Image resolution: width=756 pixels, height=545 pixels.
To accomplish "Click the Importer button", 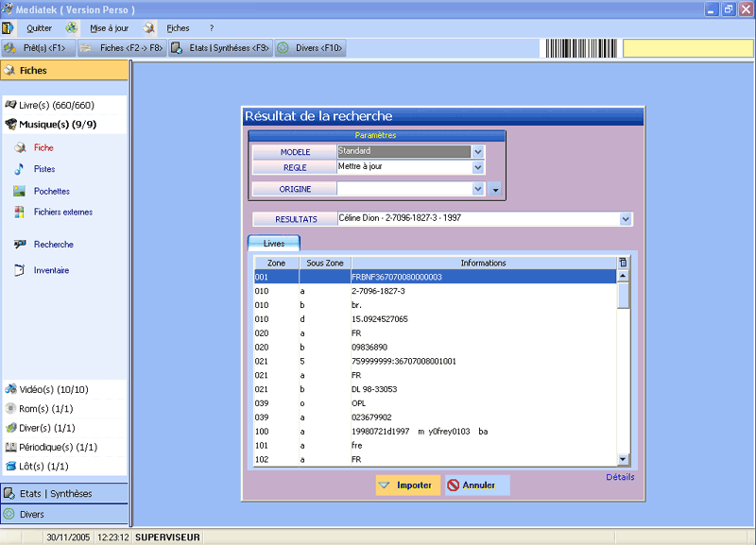I will click(x=408, y=485).
